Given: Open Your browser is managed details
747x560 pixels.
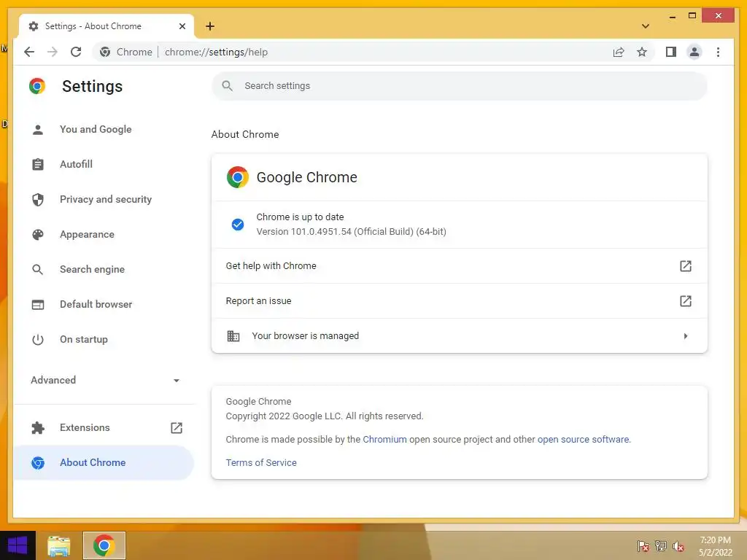Looking at the screenshot, I should click(460, 335).
